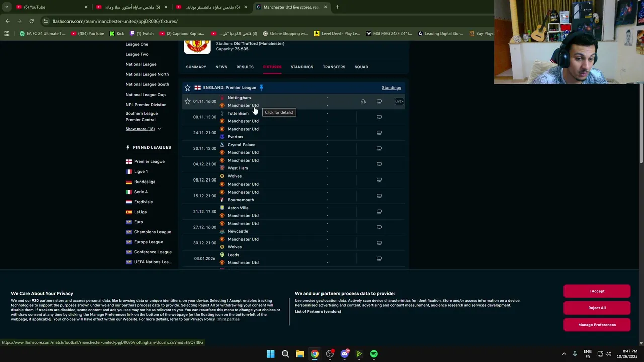Open Standings link in league header

[x=391, y=88]
